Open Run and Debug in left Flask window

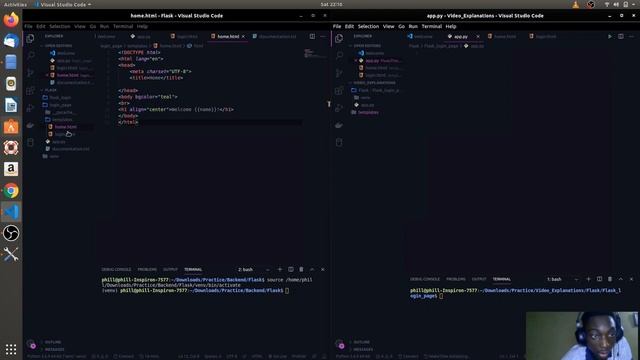click(x=30, y=108)
